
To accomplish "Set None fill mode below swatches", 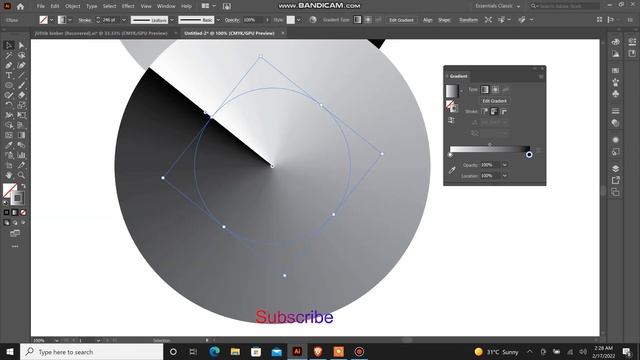I will click(x=23, y=213).
